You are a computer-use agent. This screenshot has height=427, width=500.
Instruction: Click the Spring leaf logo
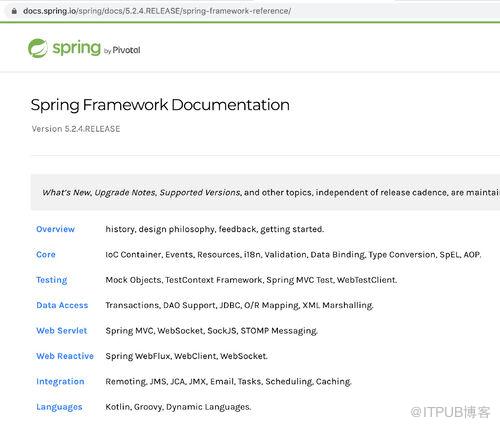point(38,48)
